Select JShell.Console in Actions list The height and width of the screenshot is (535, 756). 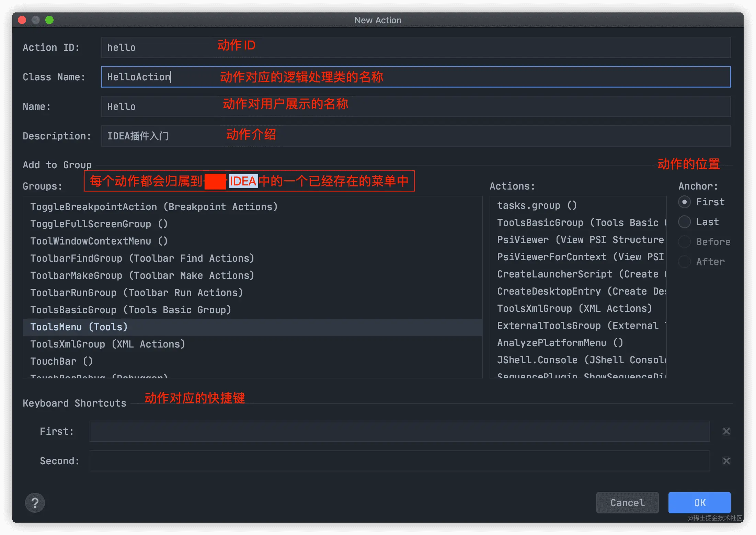pyautogui.click(x=578, y=360)
